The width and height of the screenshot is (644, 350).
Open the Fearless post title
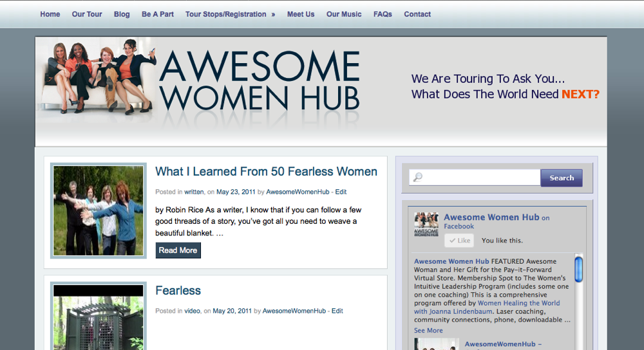coord(178,290)
